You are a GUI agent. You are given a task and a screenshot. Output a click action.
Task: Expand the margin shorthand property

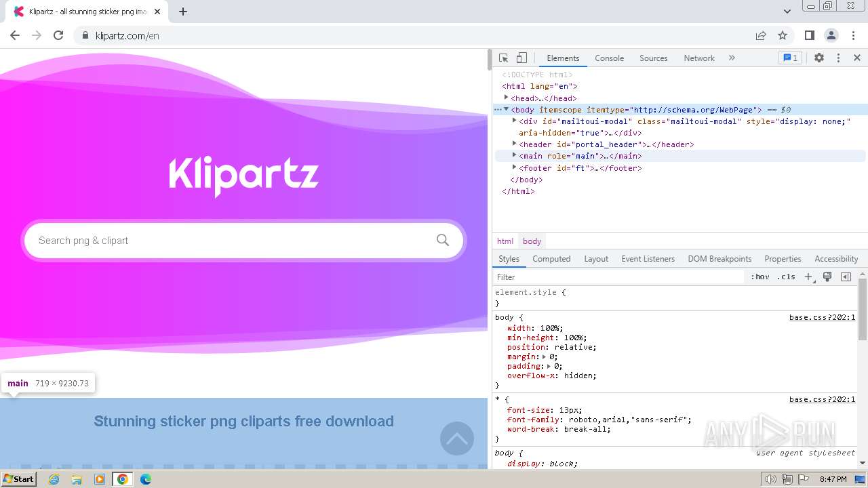tap(544, 357)
